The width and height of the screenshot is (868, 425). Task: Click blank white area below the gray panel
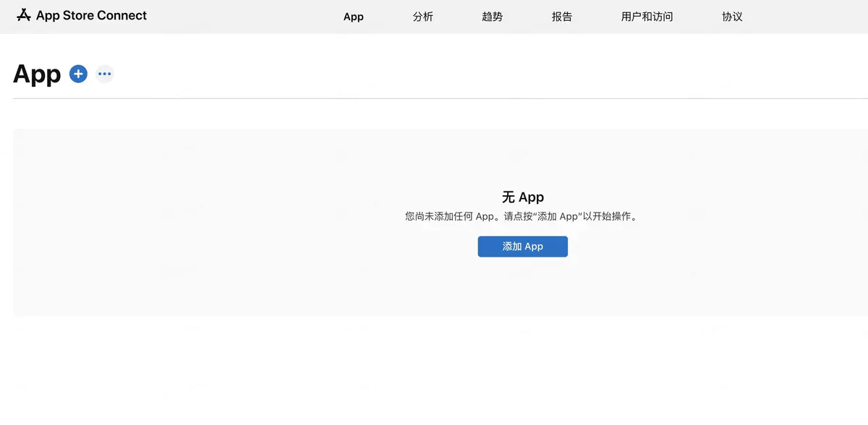coord(434,370)
